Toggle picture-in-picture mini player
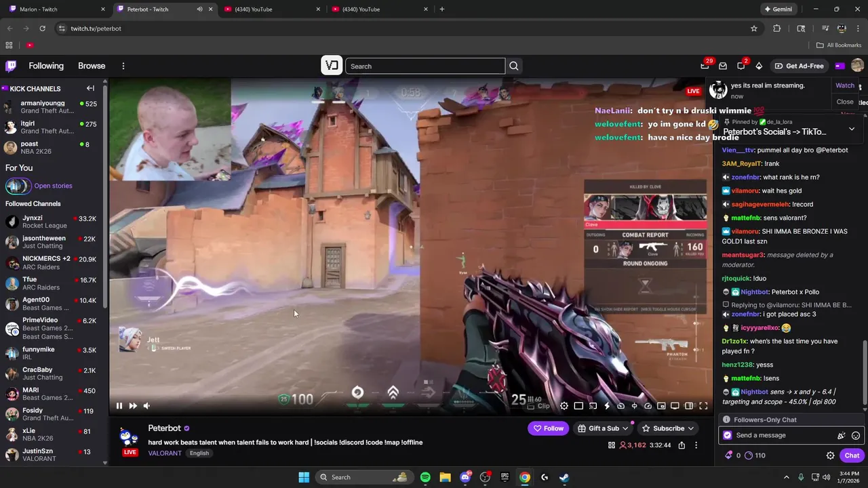868x488 pixels. (x=661, y=406)
